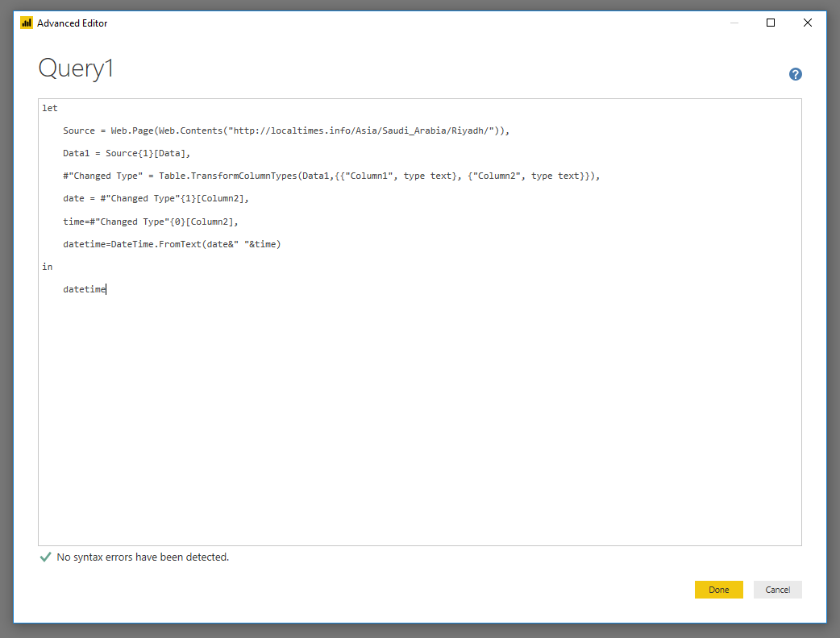Click 'No syntax errors have been detected' message

(143, 557)
